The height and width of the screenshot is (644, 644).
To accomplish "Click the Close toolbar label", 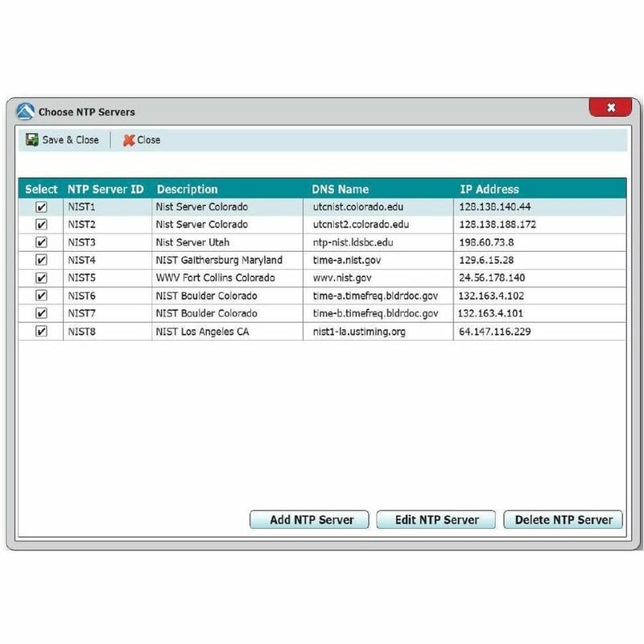I will coord(148,140).
